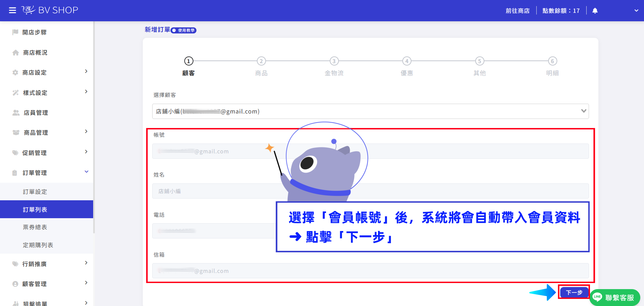
Task: Expand the account dropdown in the header
Action: [x=636, y=10]
